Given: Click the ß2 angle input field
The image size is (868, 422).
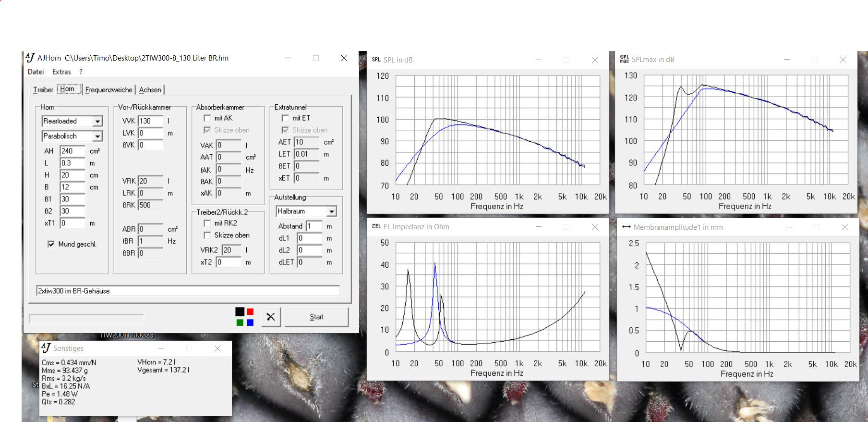Looking at the screenshot, I should coord(72,211).
